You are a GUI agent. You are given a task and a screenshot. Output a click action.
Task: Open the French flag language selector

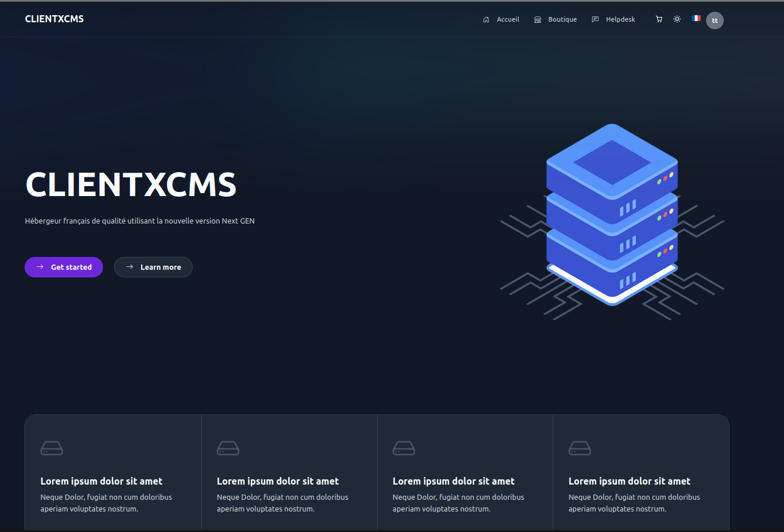pyautogui.click(x=696, y=19)
